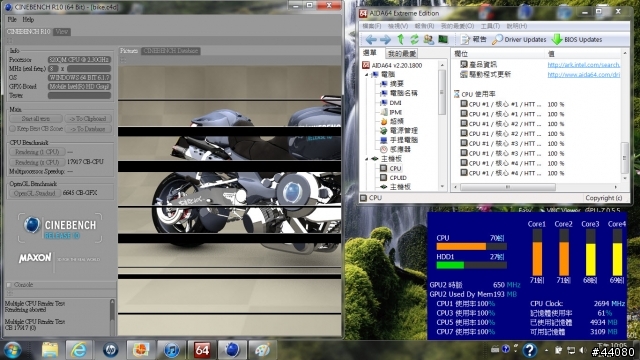Open the blue question mark tray icon
This screenshot has height=360, width=640.
tap(529, 350)
